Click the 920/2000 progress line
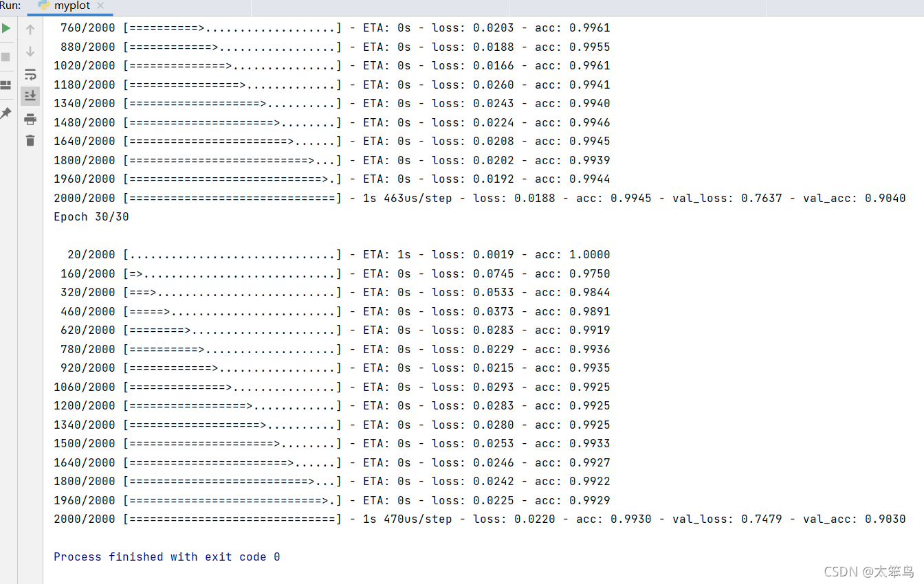This screenshot has height=584, width=924. (x=335, y=368)
